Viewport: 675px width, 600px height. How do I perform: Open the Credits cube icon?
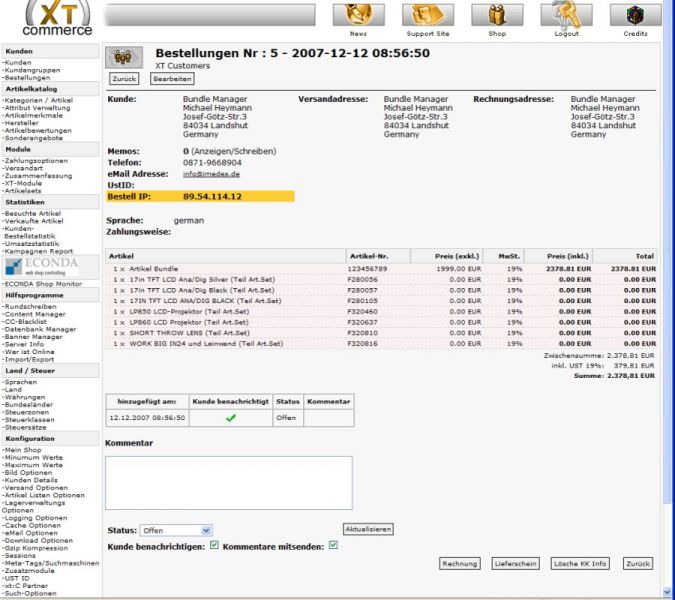pyautogui.click(x=635, y=15)
